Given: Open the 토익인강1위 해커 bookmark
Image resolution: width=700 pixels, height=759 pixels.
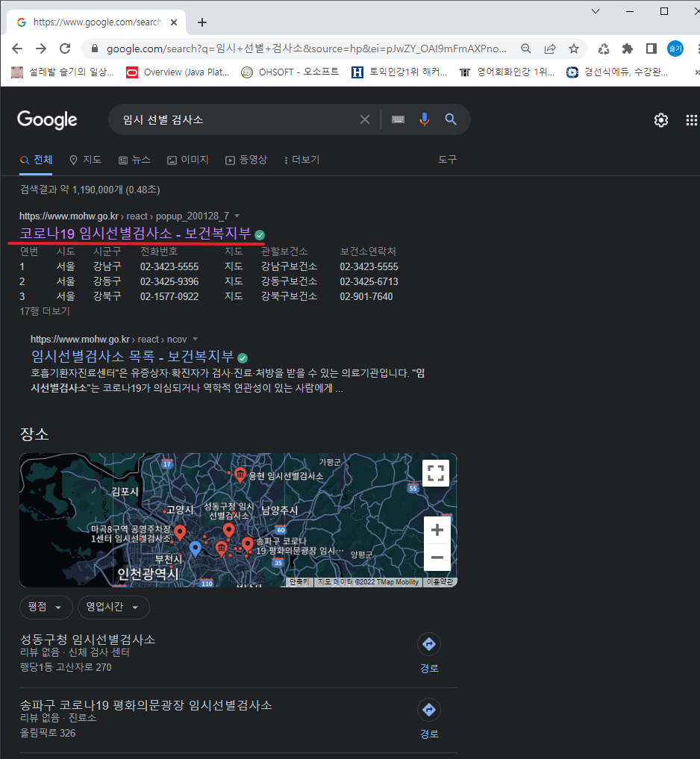Looking at the screenshot, I should 399,72.
